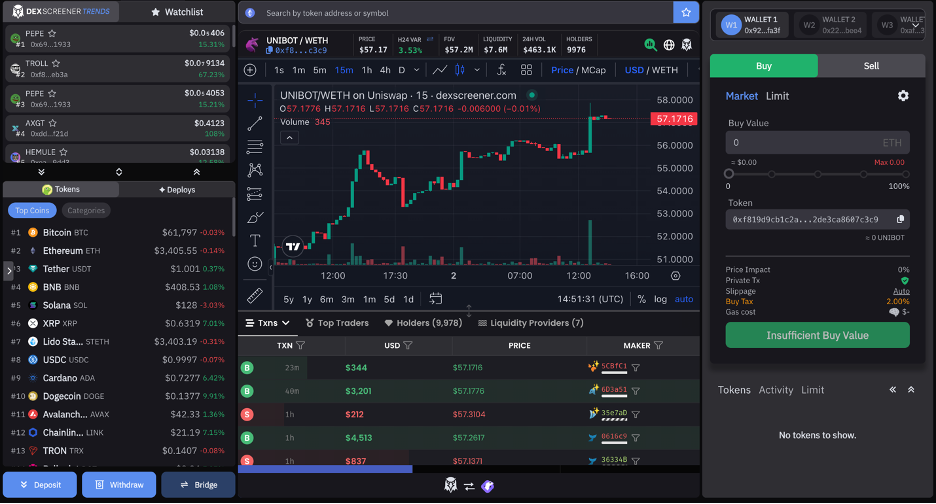Enable log scale on chart
The image size is (936, 504).
(660, 299)
